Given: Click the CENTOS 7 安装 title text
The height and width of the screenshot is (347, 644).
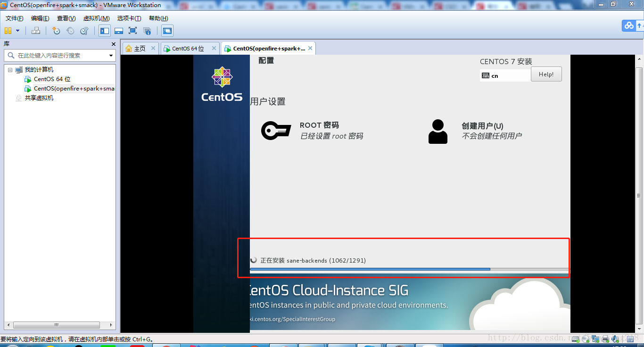Looking at the screenshot, I should pos(506,61).
